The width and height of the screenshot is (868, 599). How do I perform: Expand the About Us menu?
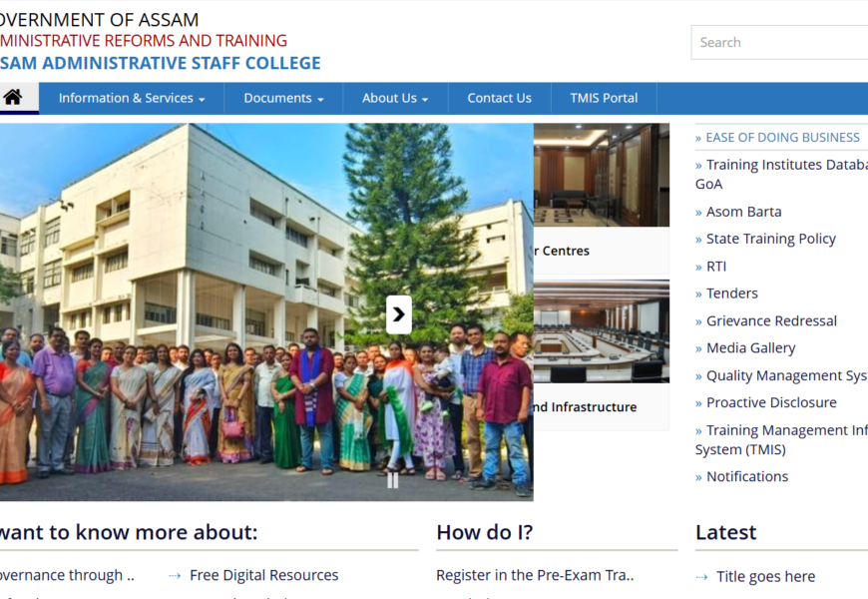point(394,98)
